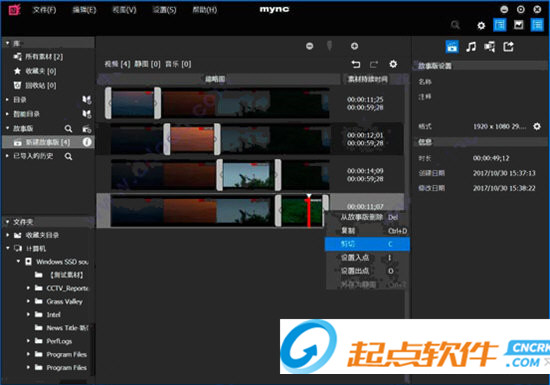
Task: Choose 设置出点 in the context menu
Action: pyautogui.click(x=367, y=271)
